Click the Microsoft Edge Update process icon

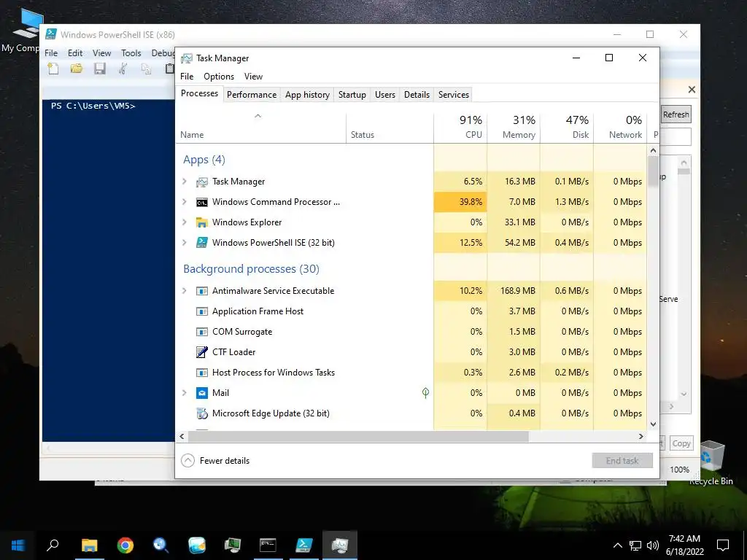point(202,413)
